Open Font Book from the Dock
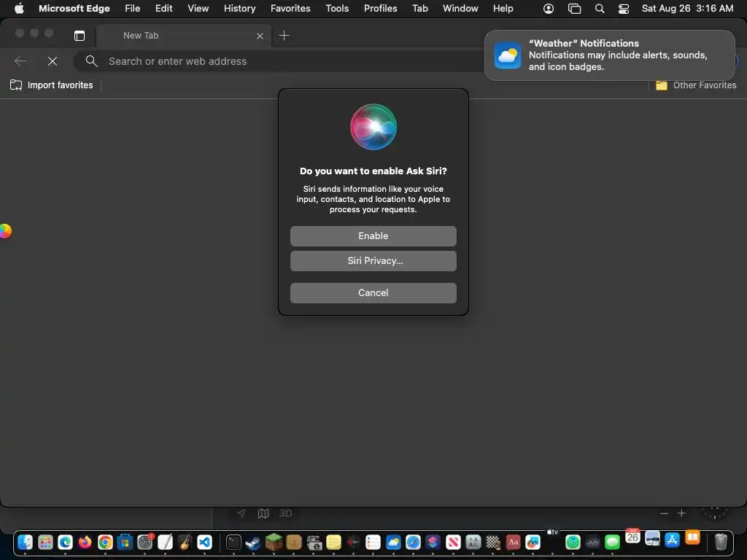Screen dimensions: 747x560 tap(473, 542)
